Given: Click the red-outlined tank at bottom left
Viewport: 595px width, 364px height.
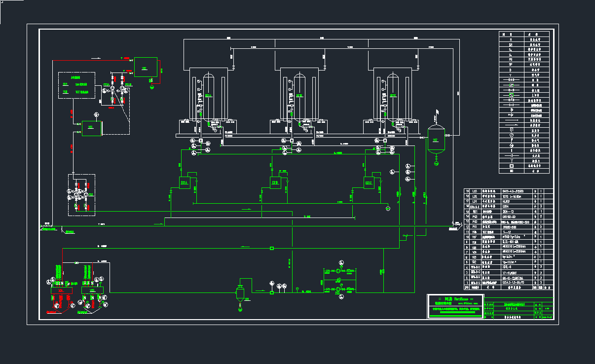Looking at the screenshot, I should (x=61, y=291).
